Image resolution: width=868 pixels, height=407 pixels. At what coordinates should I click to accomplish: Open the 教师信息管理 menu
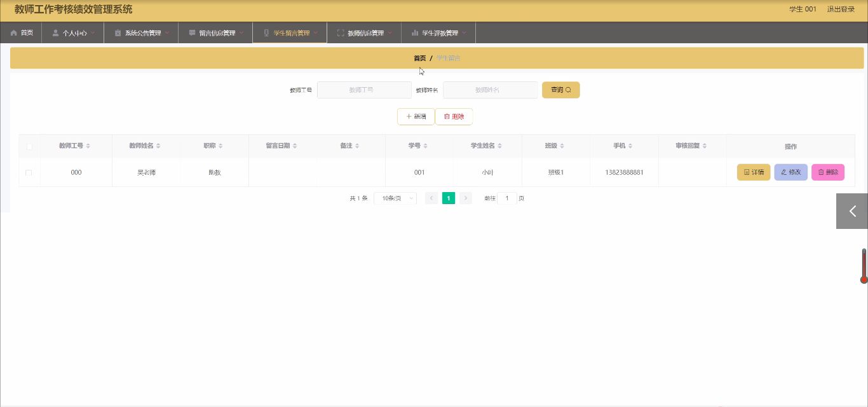[x=364, y=32]
